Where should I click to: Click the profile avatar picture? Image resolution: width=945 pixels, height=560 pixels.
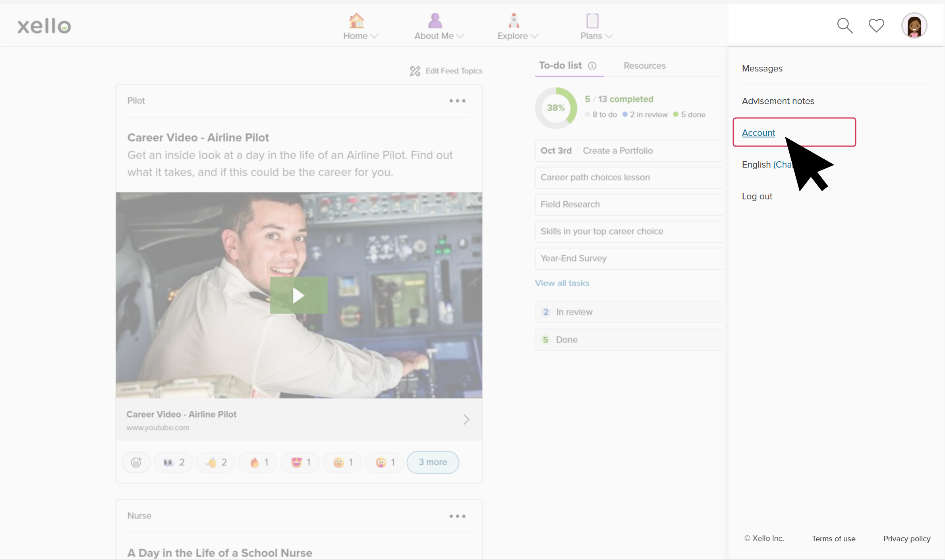tap(914, 25)
